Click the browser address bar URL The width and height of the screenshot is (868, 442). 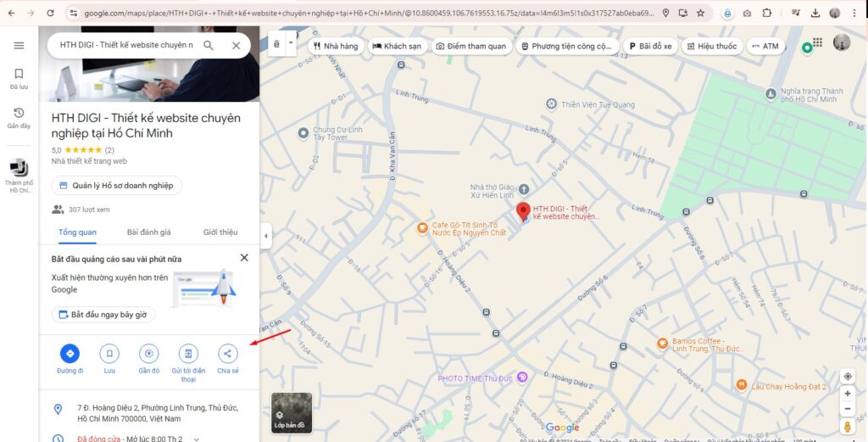pos(369,13)
